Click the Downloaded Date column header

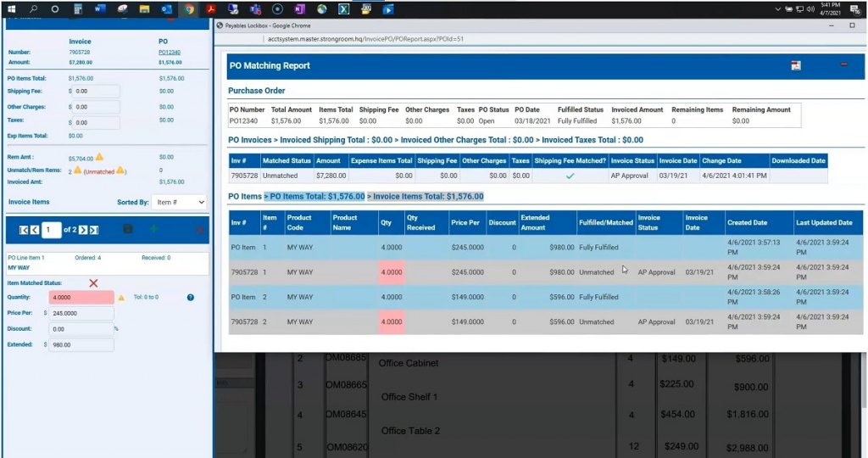click(x=798, y=160)
